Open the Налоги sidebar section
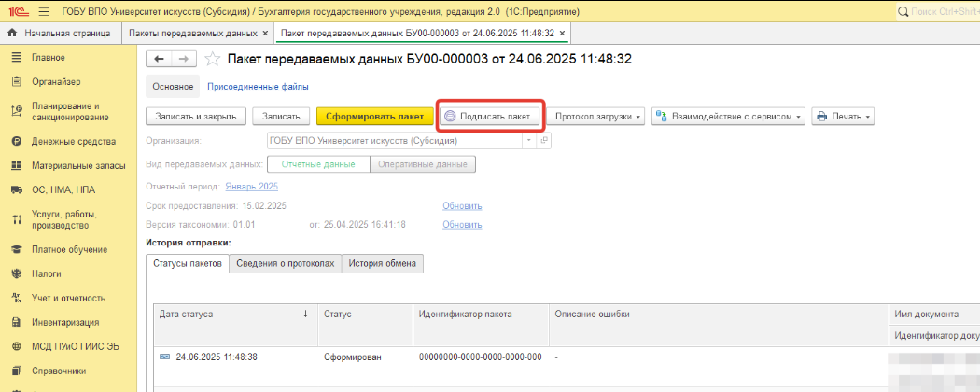 pyautogui.click(x=46, y=274)
